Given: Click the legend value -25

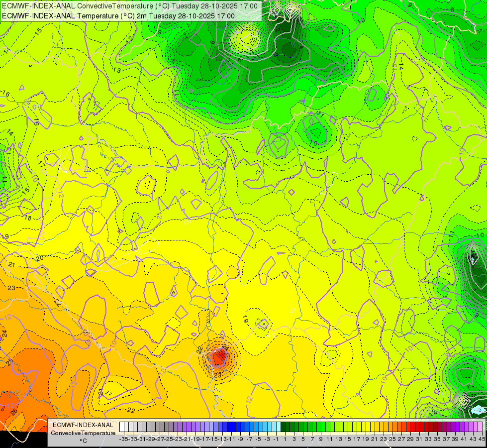Looking at the screenshot, I should click(169, 440).
